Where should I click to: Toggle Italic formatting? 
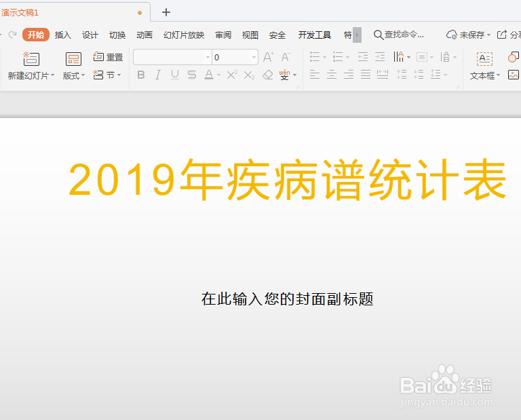coord(158,75)
